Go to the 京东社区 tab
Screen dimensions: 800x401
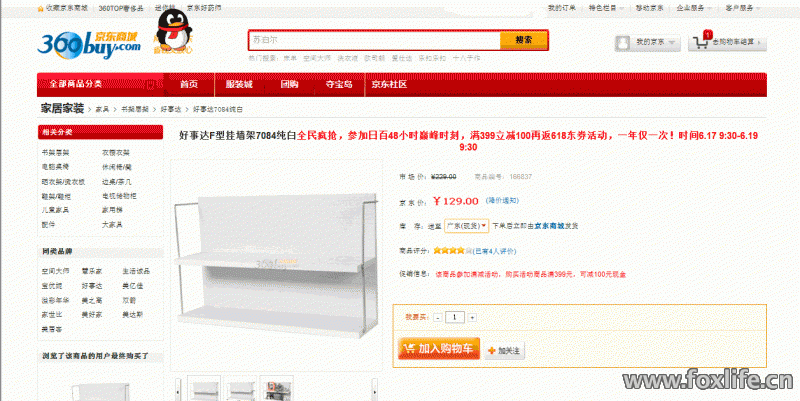[389, 84]
